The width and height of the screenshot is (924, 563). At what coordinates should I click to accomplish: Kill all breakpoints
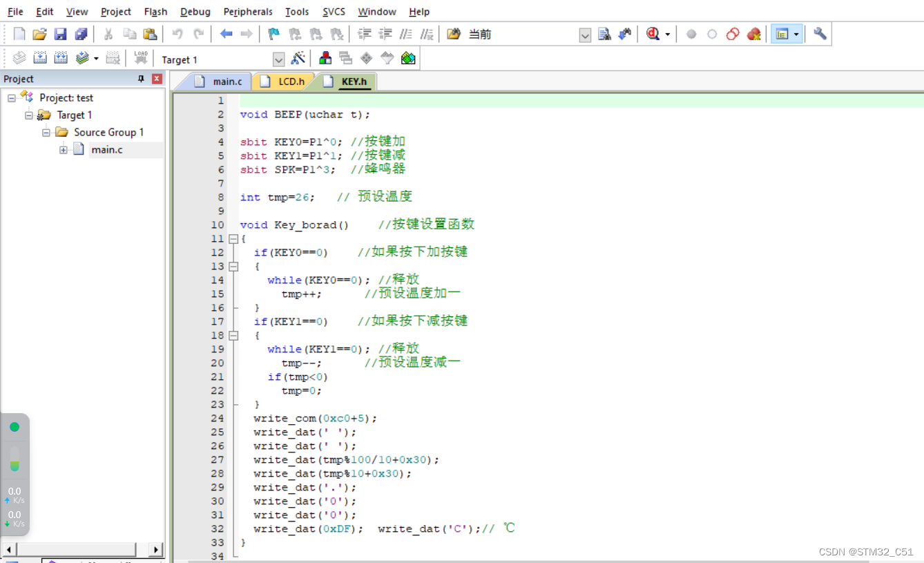pyautogui.click(x=753, y=34)
